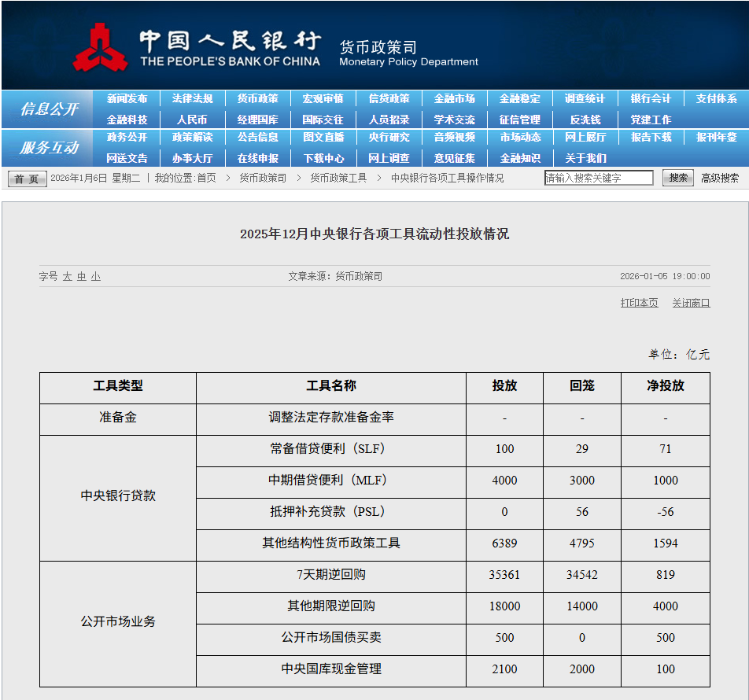
Task: Click 货币政策司 breadcrumb link
Action: pyautogui.click(x=263, y=178)
